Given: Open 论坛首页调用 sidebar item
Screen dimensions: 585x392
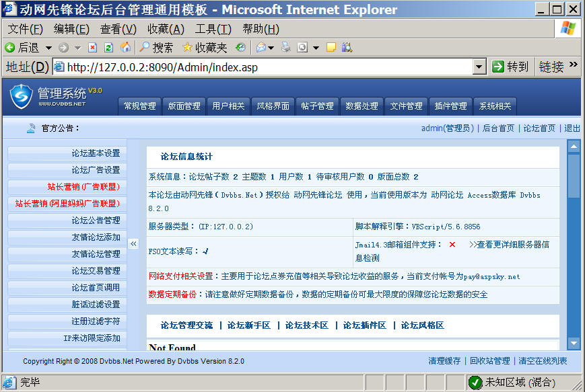Looking at the screenshot, I should (67, 287).
